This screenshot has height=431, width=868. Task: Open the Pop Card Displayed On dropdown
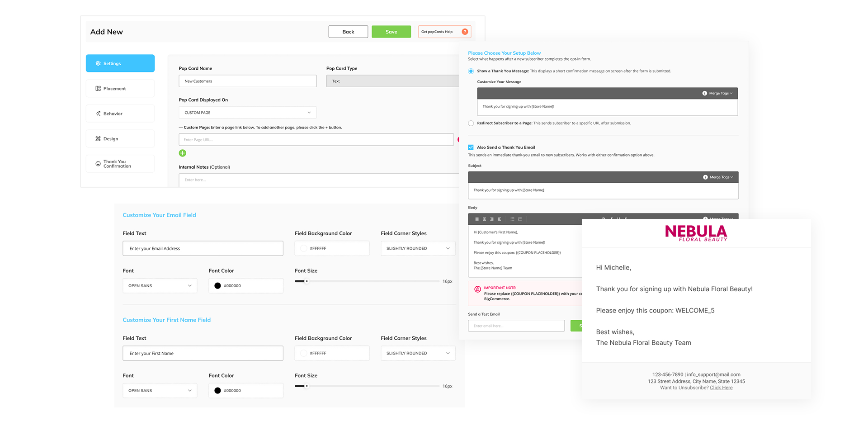click(247, 112)
